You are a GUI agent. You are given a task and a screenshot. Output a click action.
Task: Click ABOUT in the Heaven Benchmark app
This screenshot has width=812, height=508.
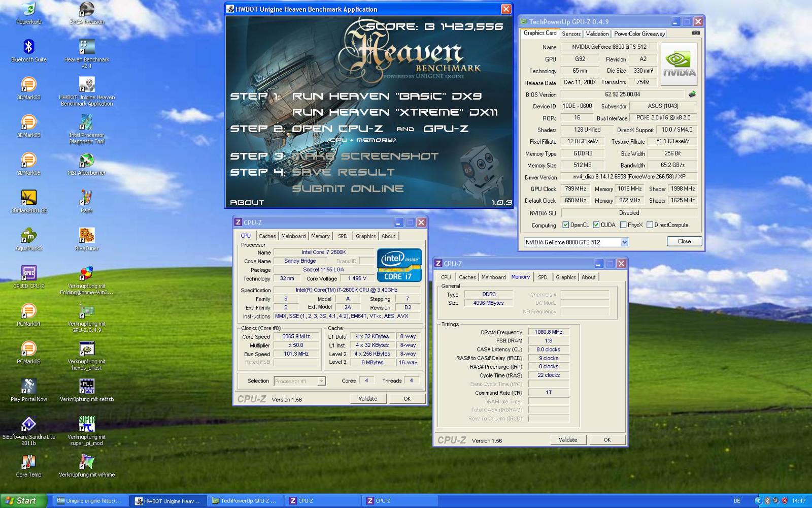(x=247, y=202)
